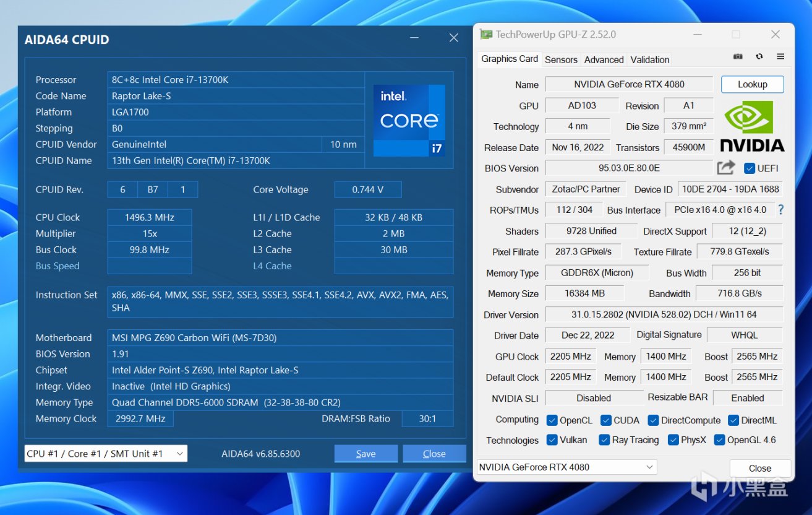Switch to the Sensors tab

click(x=561, y=59)
